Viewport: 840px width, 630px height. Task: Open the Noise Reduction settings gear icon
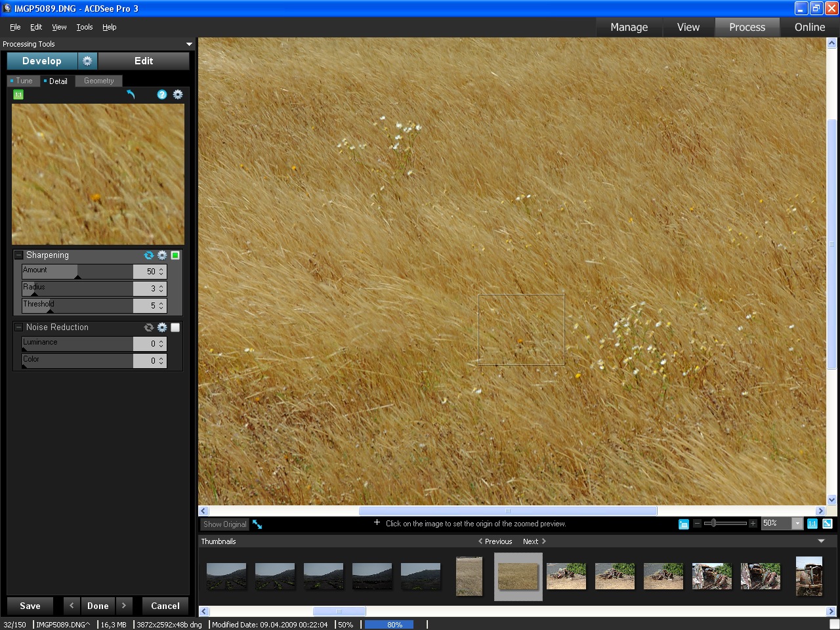pyautogui.click(x=162, y=327)
